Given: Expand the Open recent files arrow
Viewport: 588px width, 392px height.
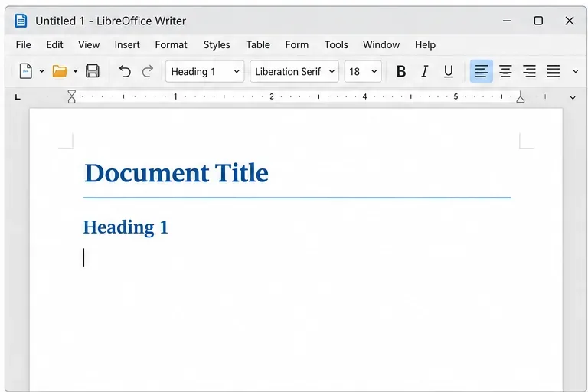Looking at the screenshot, I should coord(75,71).
